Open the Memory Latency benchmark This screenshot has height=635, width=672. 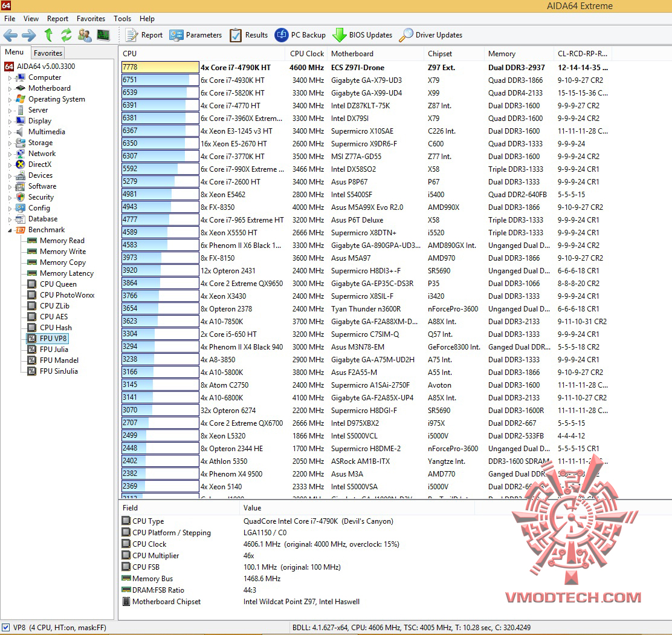pos(60,273)
